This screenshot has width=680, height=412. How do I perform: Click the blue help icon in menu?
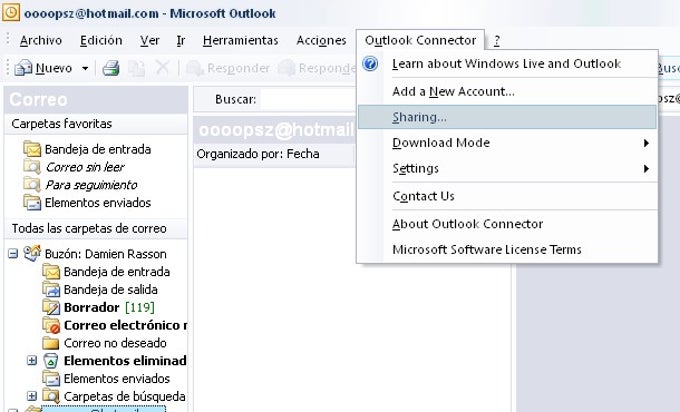pos(370,64)
